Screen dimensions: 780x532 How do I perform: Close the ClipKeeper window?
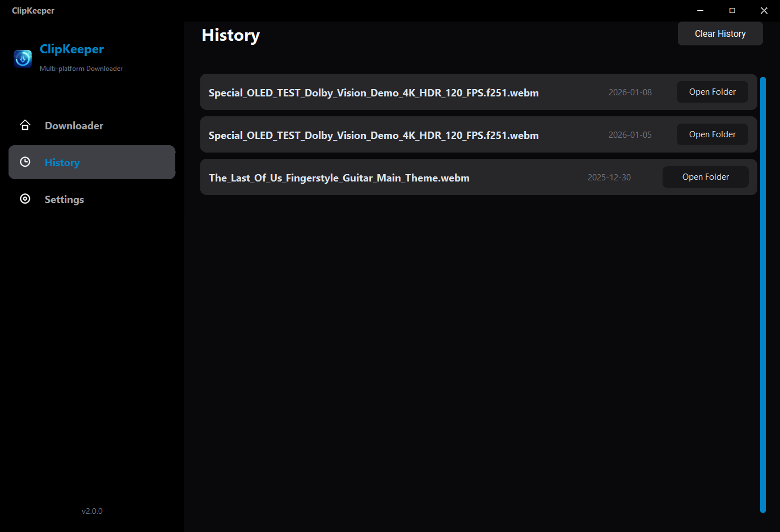point(764,11)
